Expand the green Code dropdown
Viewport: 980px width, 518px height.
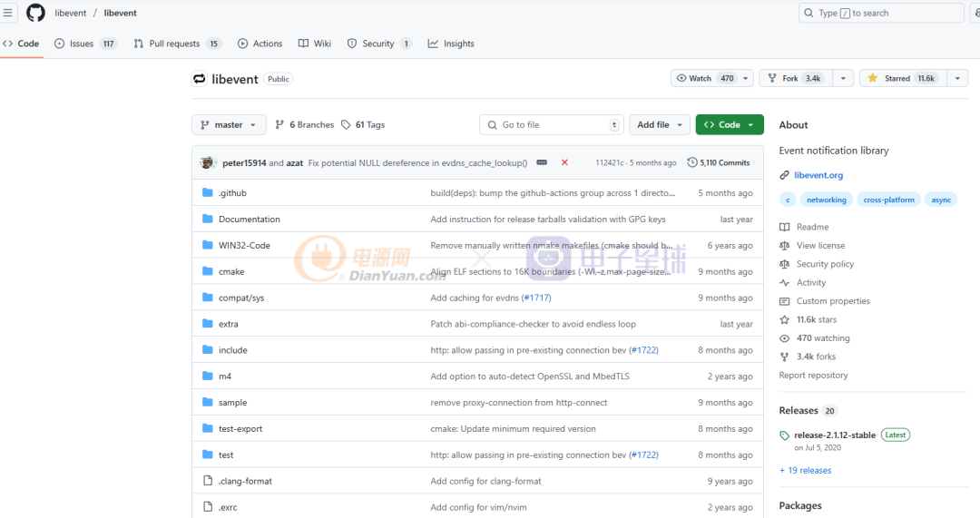tap(729, 125)
